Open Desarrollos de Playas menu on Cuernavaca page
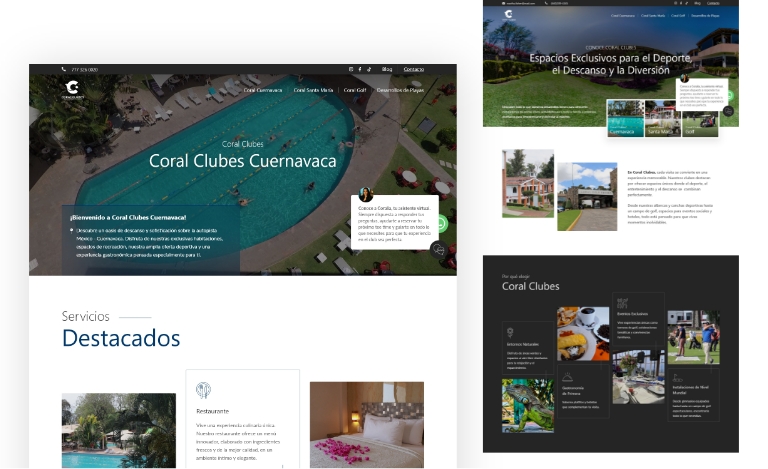Image resolution: width=768 pixels, height=469 pixels. pos(400,90)
